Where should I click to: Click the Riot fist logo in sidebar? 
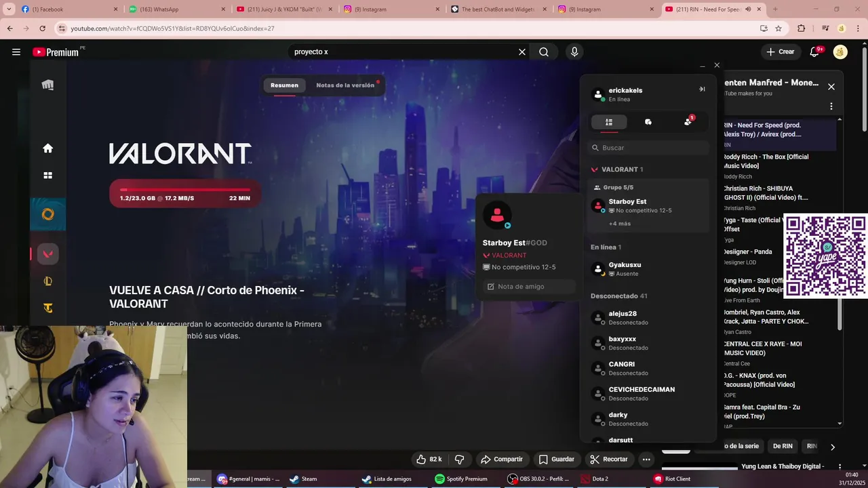(x=48, y=85)
